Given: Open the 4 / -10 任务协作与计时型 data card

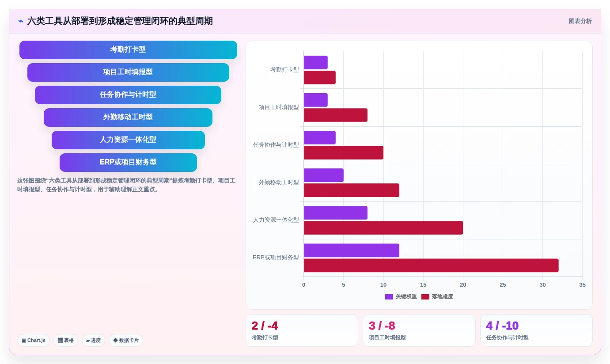Looking at the screenshot, I should point(536,330).
